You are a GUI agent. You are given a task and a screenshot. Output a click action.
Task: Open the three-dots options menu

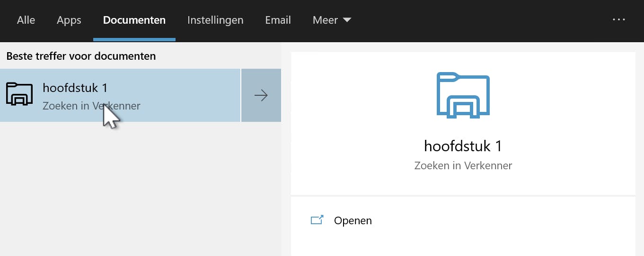point(619,20)
